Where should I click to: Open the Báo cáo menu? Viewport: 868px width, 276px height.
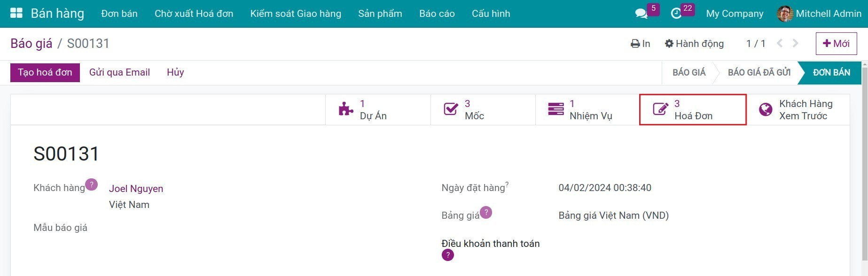point(437,14)
